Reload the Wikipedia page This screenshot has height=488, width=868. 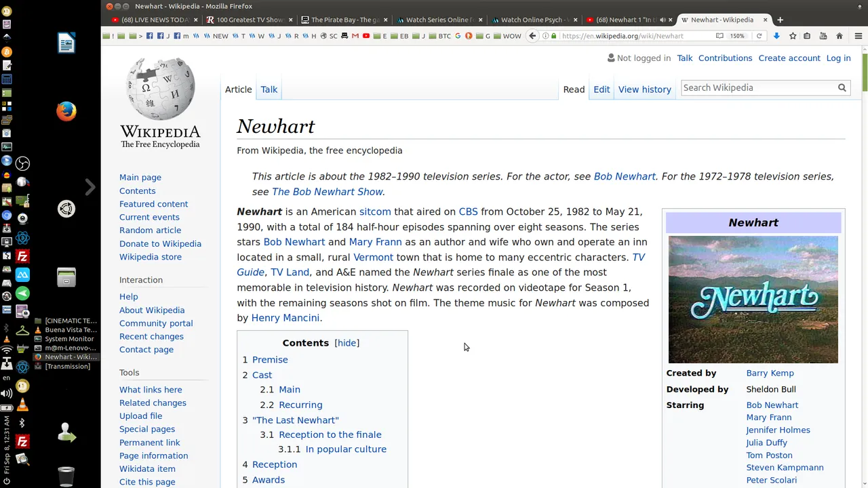(x=759, y=36)
